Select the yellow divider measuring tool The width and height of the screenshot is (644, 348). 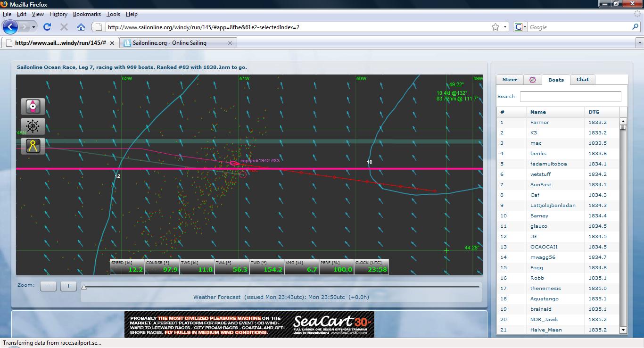pyautogui.click(x=33, y=146)
